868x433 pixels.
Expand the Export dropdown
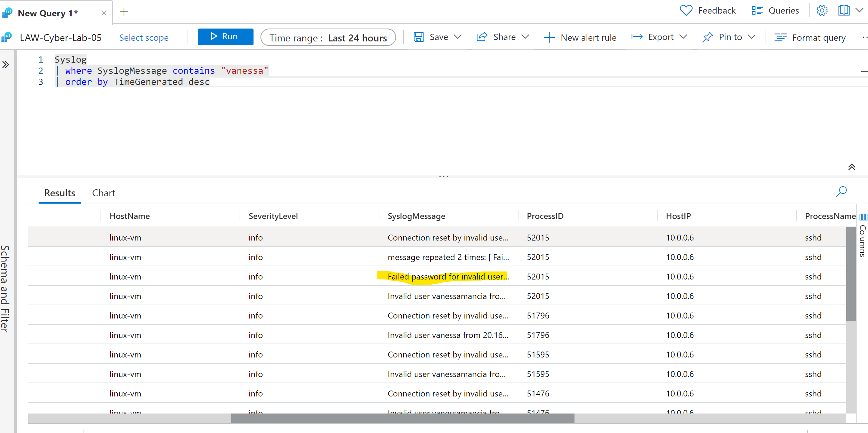(683, 37)
